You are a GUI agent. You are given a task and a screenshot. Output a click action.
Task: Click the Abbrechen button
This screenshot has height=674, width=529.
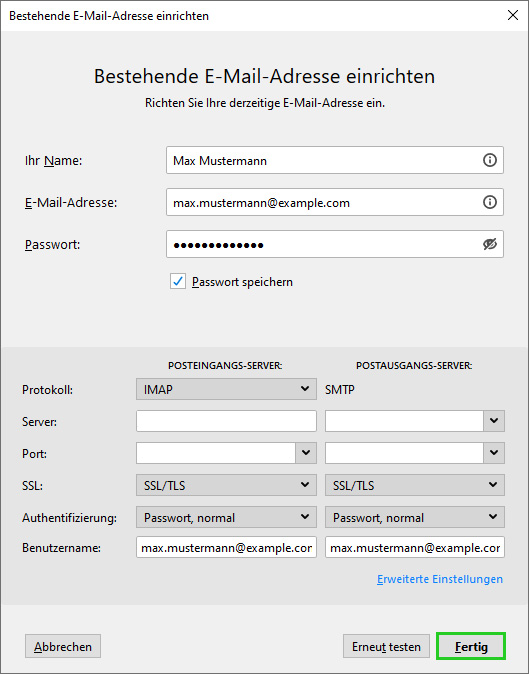pyautogui.click(x=63, y=646)
